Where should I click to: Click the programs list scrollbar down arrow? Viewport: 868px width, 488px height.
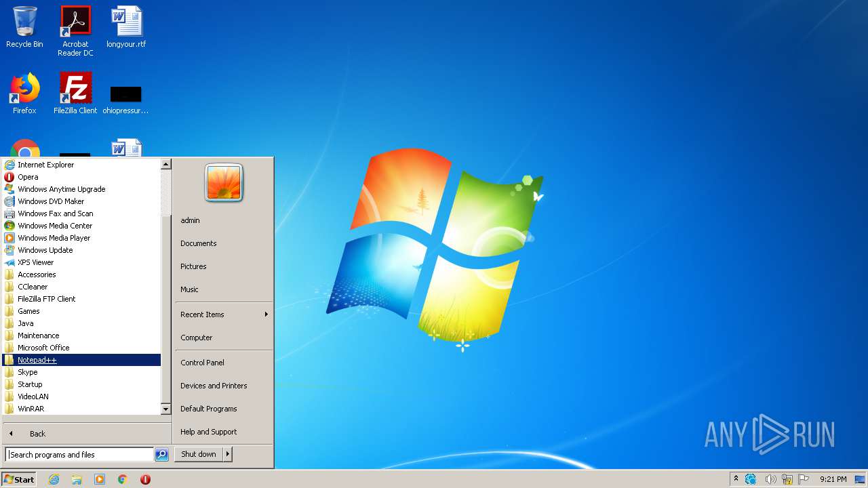(x=165, y=409)
